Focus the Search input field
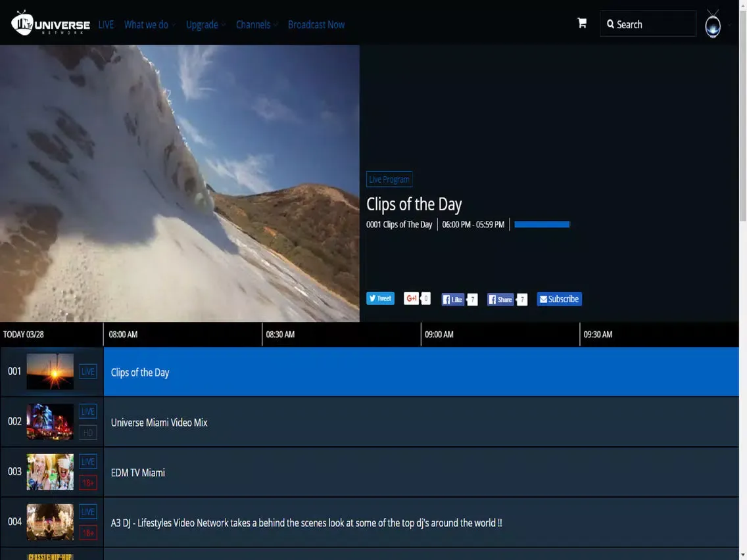747x560 pixels. click(x=648, y=24)
